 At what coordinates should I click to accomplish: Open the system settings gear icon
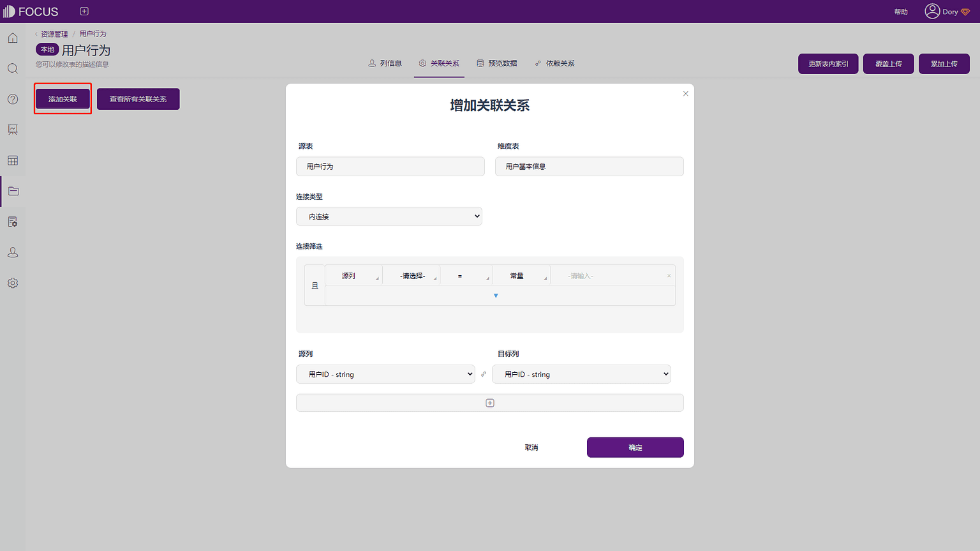pyautogui.click(x=13, y=283)
